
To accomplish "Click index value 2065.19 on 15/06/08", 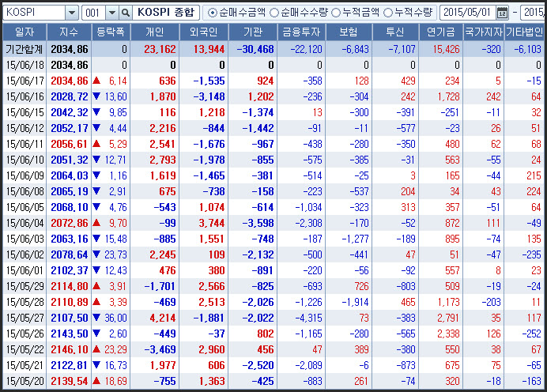I will 70,191.
